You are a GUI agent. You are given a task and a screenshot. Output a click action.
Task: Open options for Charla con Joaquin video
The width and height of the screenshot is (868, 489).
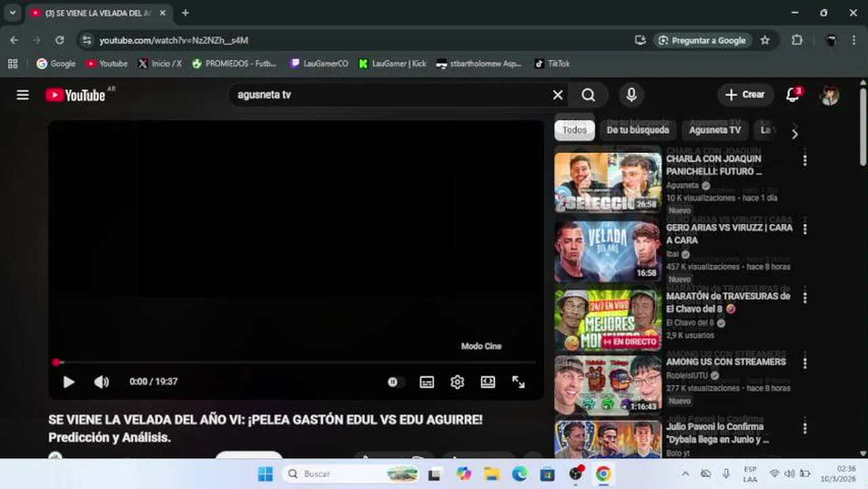pyautogui.click(x=805, y=160)
